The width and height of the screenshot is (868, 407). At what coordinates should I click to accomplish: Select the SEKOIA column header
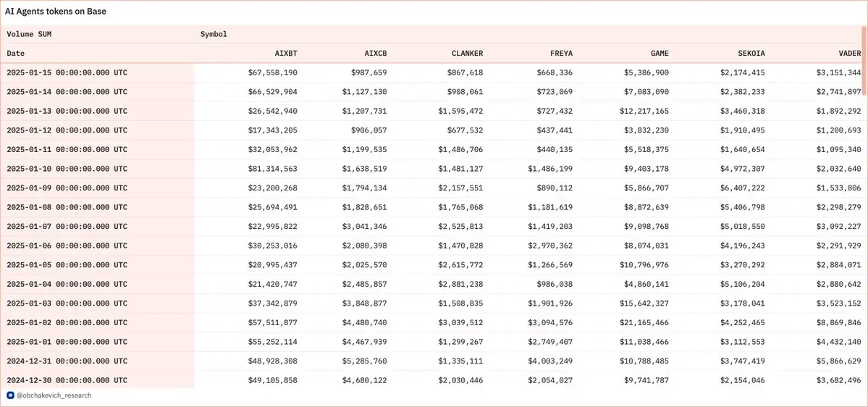click(749, 54)
